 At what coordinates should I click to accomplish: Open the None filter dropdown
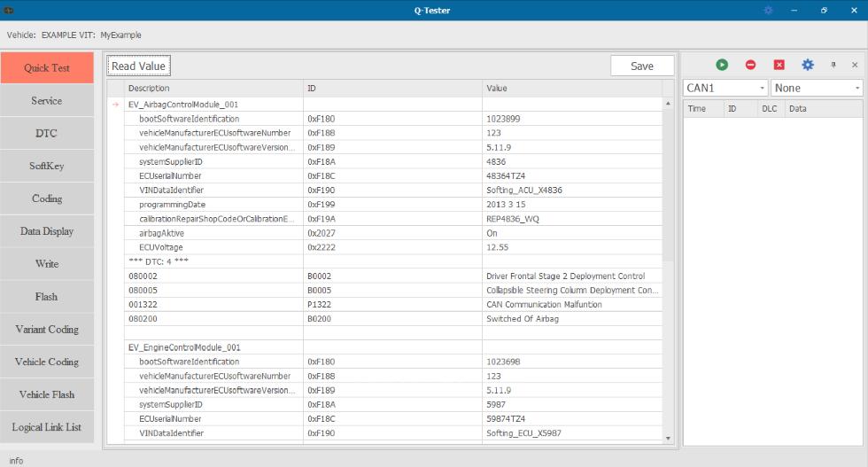pyautogui.click(x=817, y=88)
